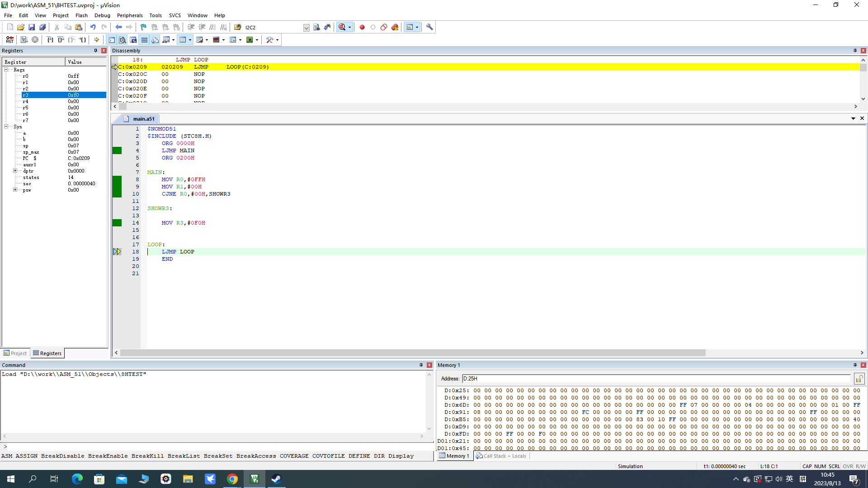868x488 pixels.
Task: Open the debug session dropdown arrow
Action: click(x=349, y=27)
